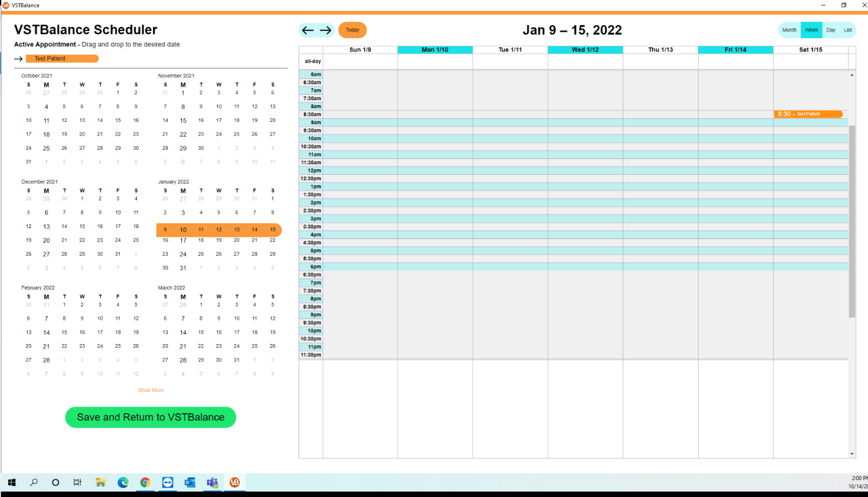Open Cortana from the taskbar

click(56, 482)
